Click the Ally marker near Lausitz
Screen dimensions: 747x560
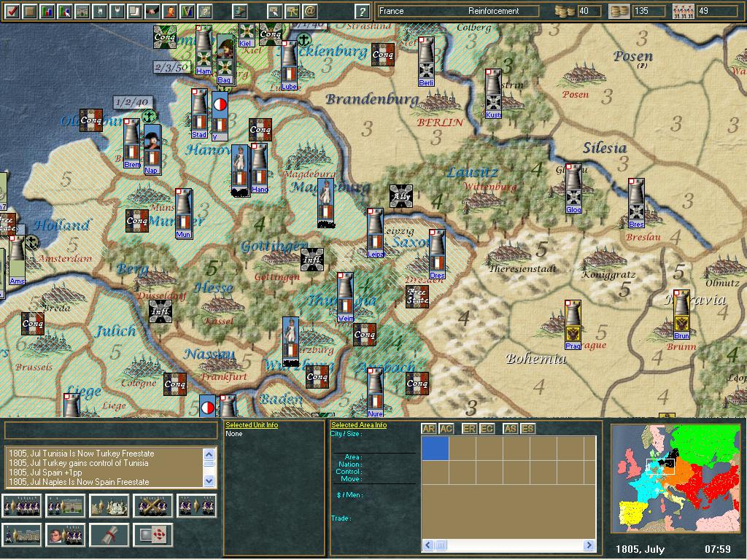point(401,196)
